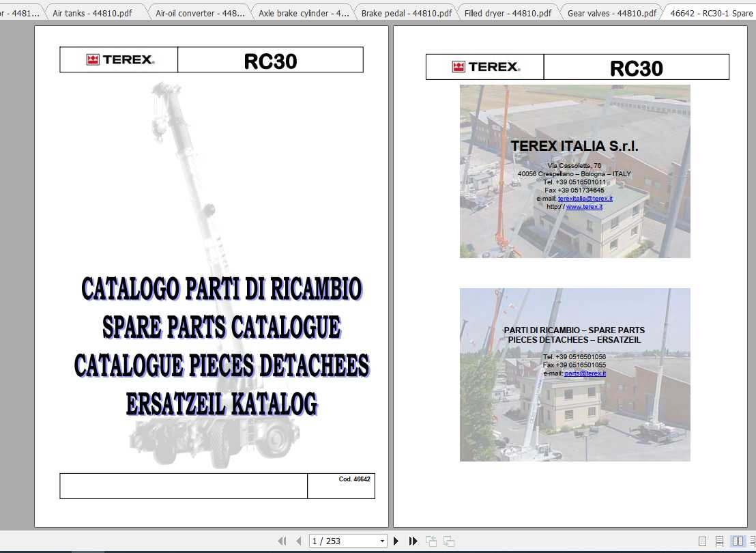756x553 pixels.
Task: Jump to the last page
Action: [413, 541]
